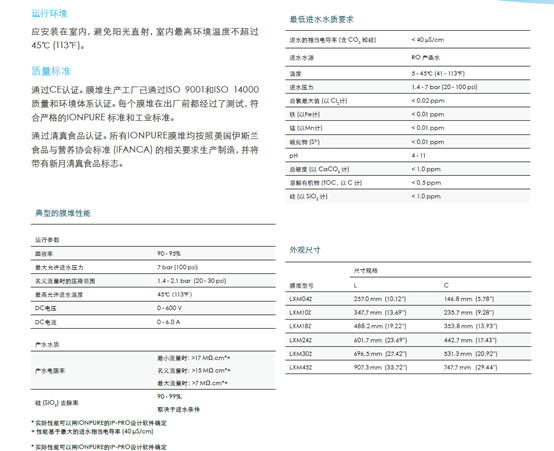Click the value "347.7 mm (13.69")"
This screenshot has width=554, height=451.
(x=380, y=312)
